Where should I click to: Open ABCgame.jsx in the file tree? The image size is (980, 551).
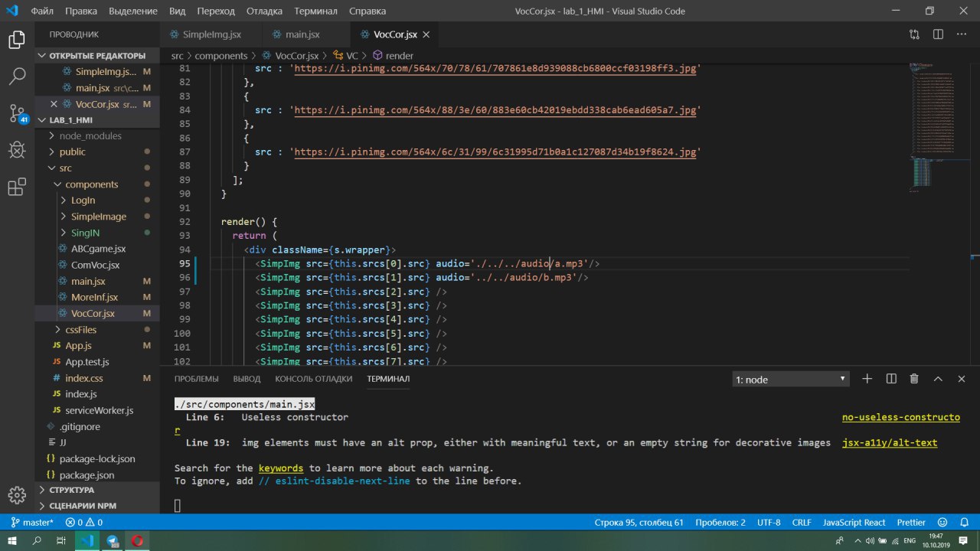tap(98, 249)
